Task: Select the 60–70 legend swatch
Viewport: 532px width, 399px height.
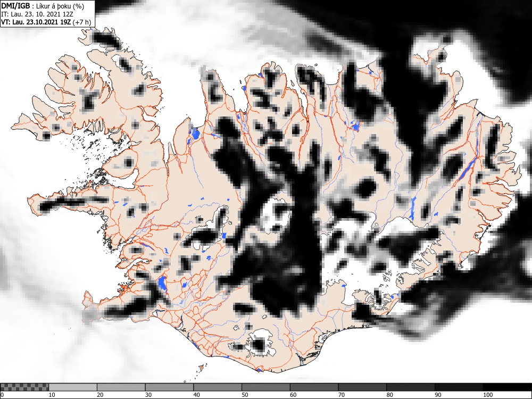Action: [314, 387]
